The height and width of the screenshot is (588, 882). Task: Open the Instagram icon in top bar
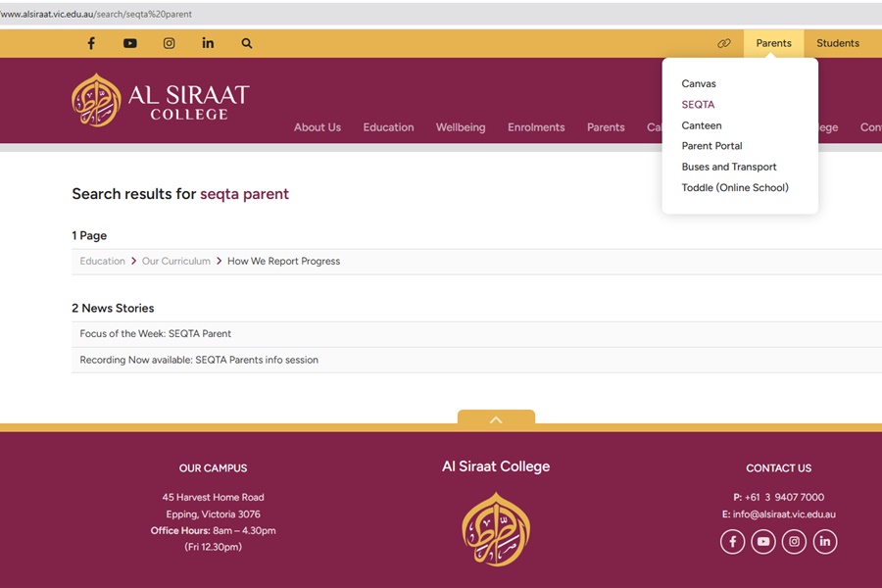coord(169,43)
